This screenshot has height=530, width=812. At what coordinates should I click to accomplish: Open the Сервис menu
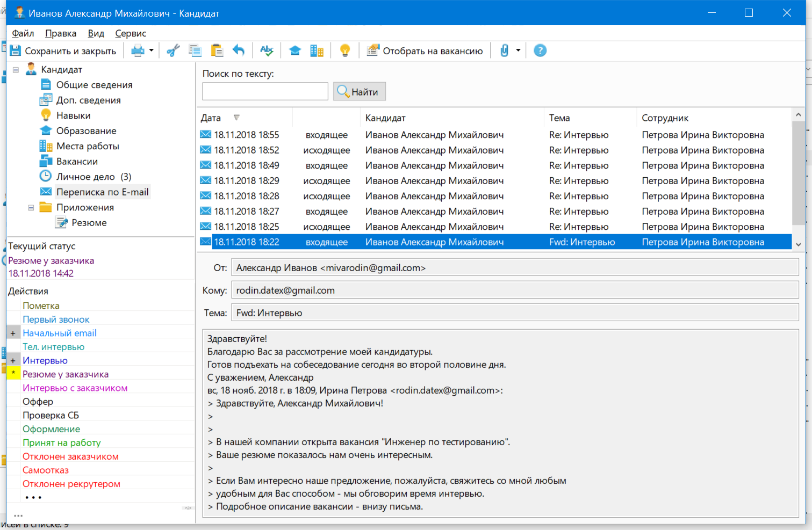131,33
